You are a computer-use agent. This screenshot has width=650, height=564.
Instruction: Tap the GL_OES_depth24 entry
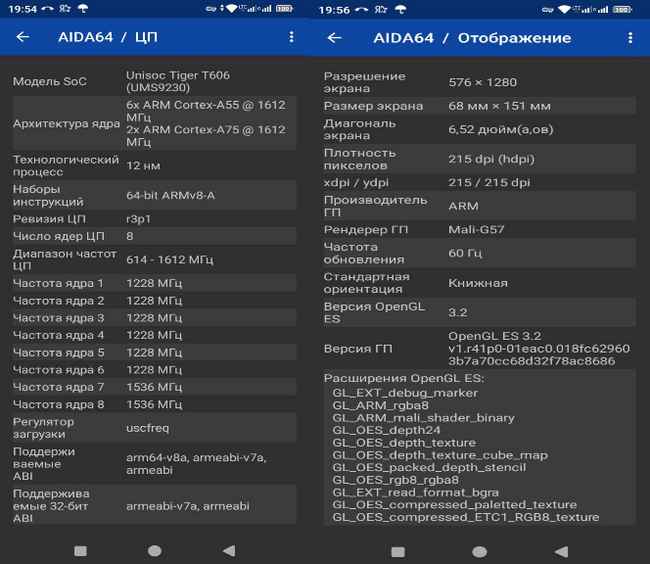[386, 430]
